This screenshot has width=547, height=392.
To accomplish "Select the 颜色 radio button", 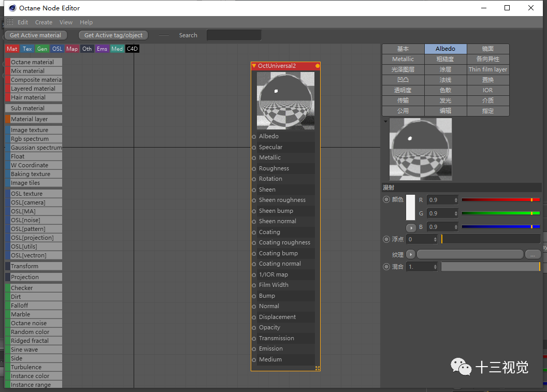I will (x=386, y=199).
